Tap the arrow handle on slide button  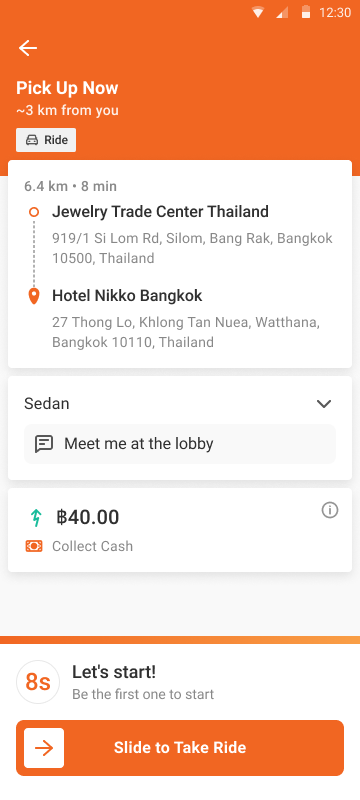[x=44, y=748]
